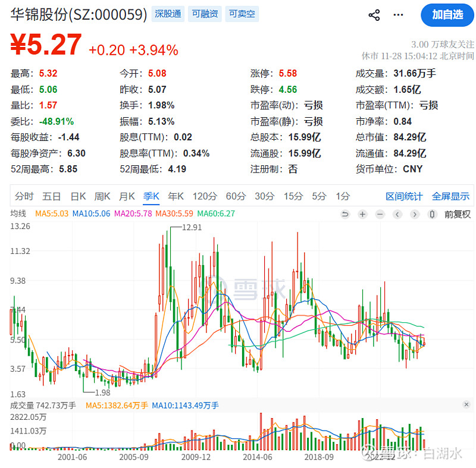Click the candlestick chart style icon
Screen dimensions: 476x468
(433, 215)
